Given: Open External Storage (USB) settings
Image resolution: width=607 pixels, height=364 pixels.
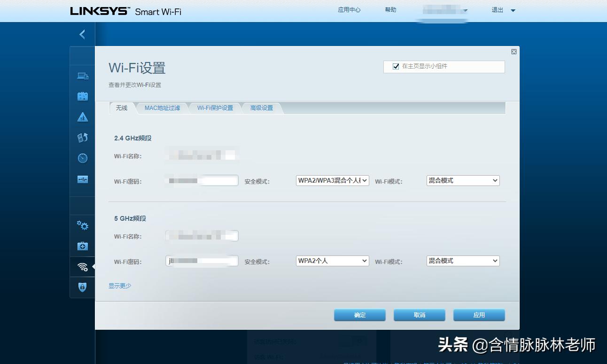Looking at the screenshot, I should coord(82,178).
